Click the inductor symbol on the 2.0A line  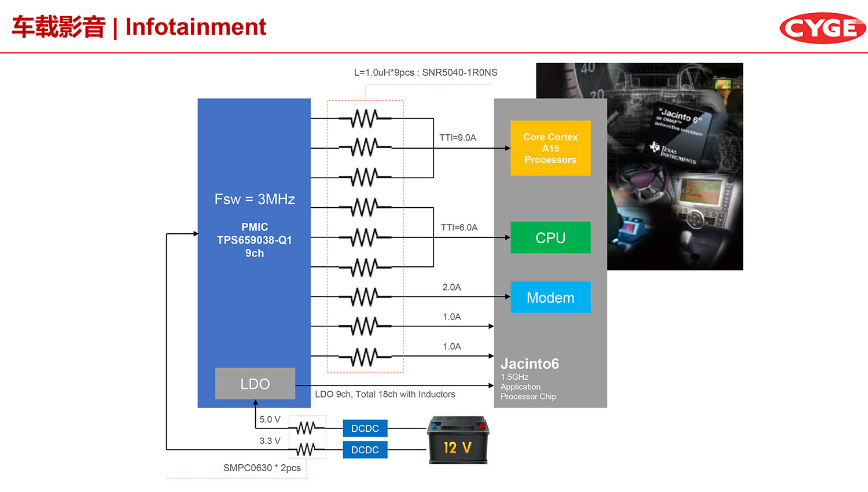(x=365, y=297)
